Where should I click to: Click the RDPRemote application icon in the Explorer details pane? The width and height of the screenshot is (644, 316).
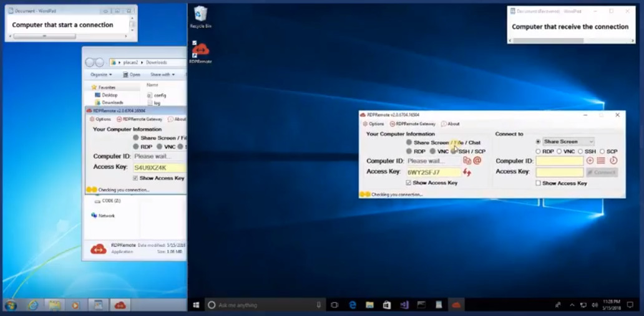99,249
